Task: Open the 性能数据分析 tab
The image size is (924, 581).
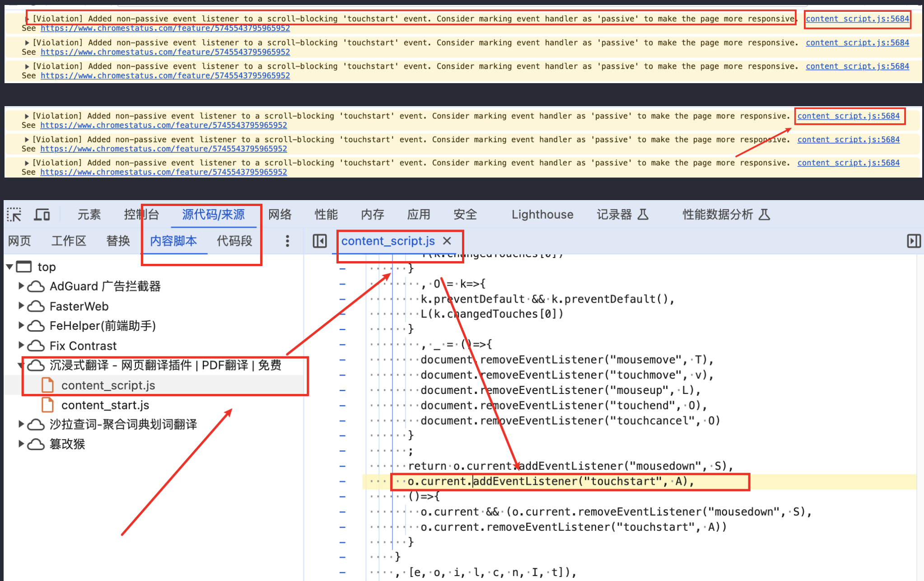Action: pyautogui.click(x=726, y=215)
